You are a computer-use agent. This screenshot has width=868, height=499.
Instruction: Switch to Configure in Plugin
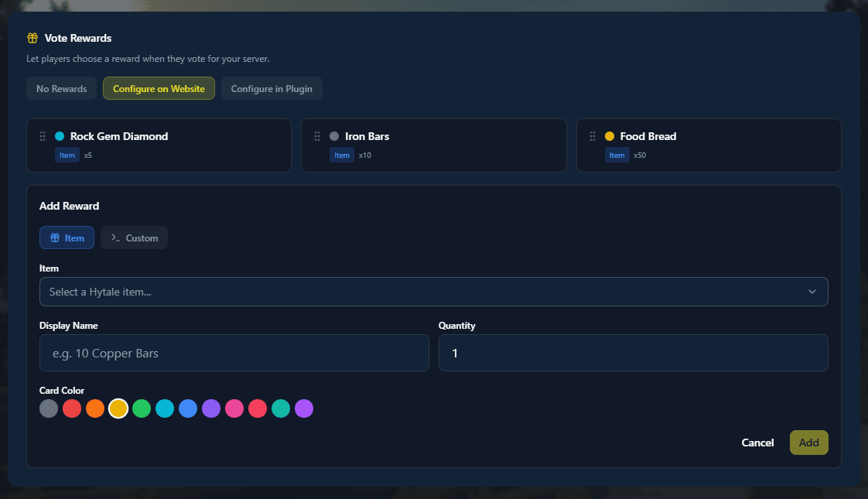[272, 88]
